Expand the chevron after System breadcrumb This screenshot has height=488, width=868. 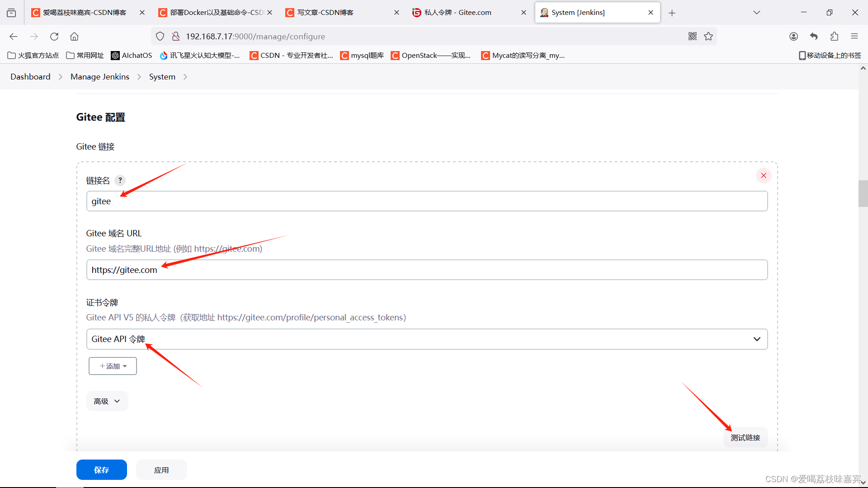tap(185, 77)
